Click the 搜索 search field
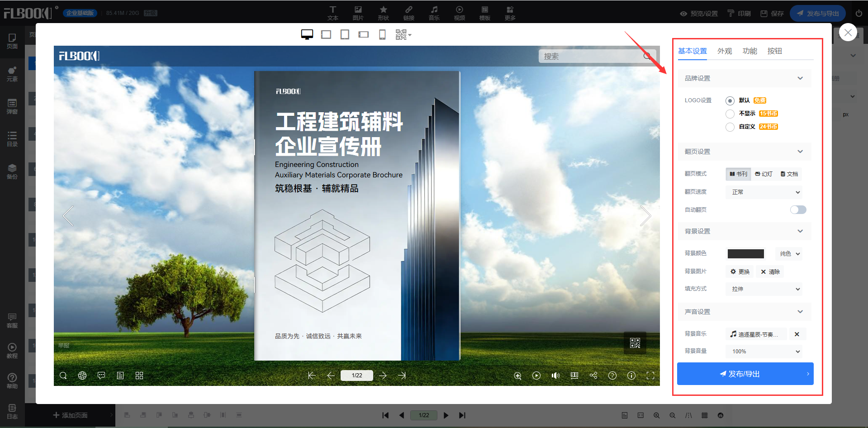868x428 pixels. click(x=590, y=57)
